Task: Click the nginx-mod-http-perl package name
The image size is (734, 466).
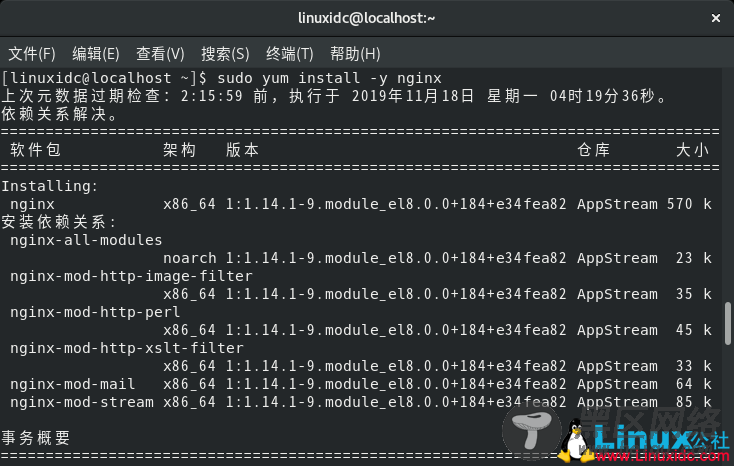Action: (95, 312)
